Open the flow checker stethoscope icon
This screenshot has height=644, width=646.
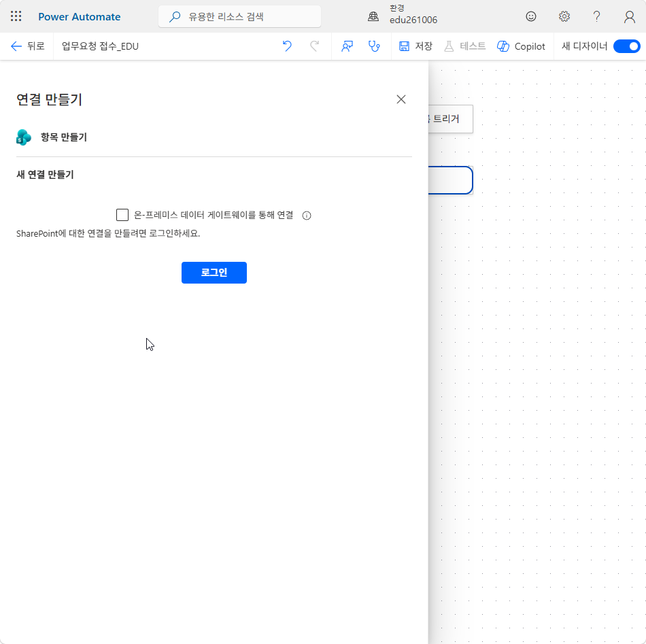click(374, 46)
